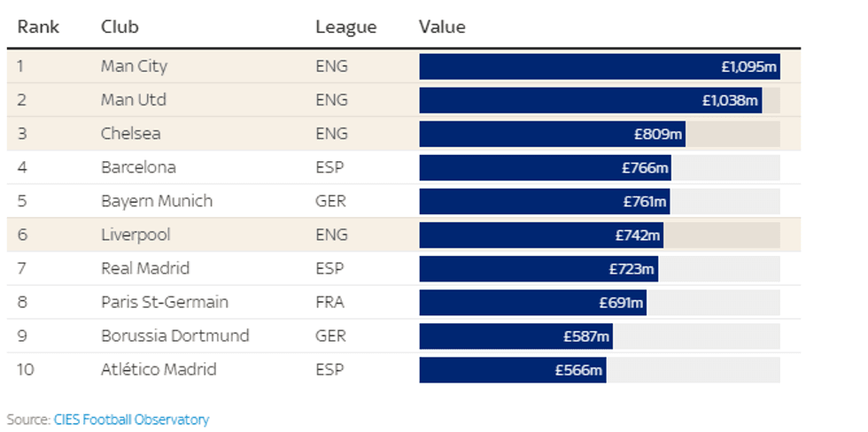The height and width of the screenshot is (432, 868).
Task: Select the Man City club name
Action: (134, 66)
